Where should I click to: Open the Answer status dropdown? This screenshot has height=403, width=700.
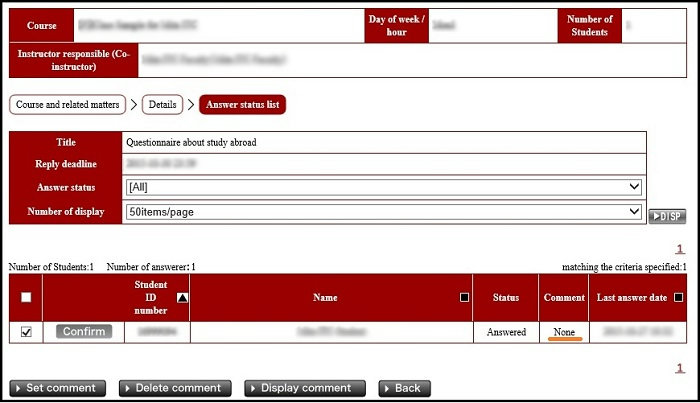[x=383, y=187]
